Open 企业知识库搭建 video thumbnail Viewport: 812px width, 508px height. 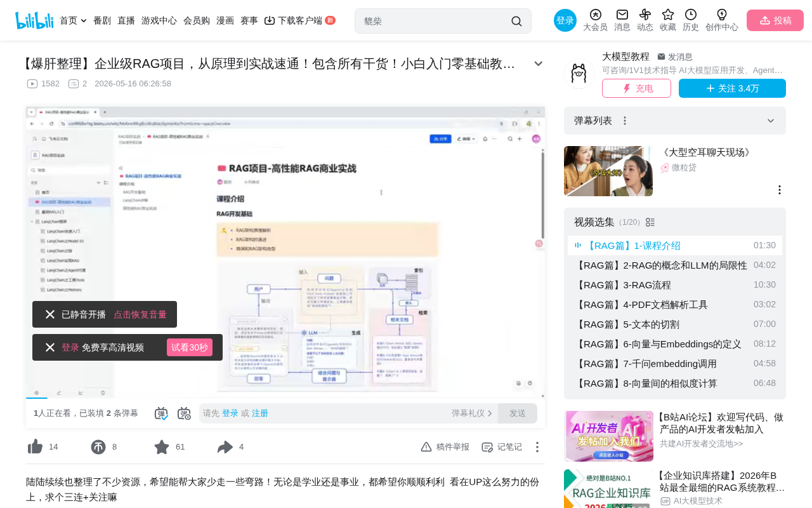[608, 489]
